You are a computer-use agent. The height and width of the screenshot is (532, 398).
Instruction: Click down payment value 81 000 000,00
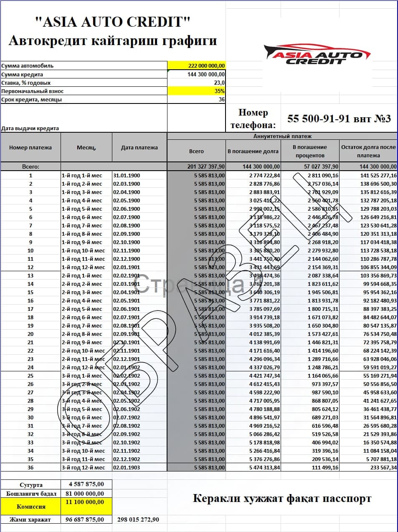[x=86, y=494]
